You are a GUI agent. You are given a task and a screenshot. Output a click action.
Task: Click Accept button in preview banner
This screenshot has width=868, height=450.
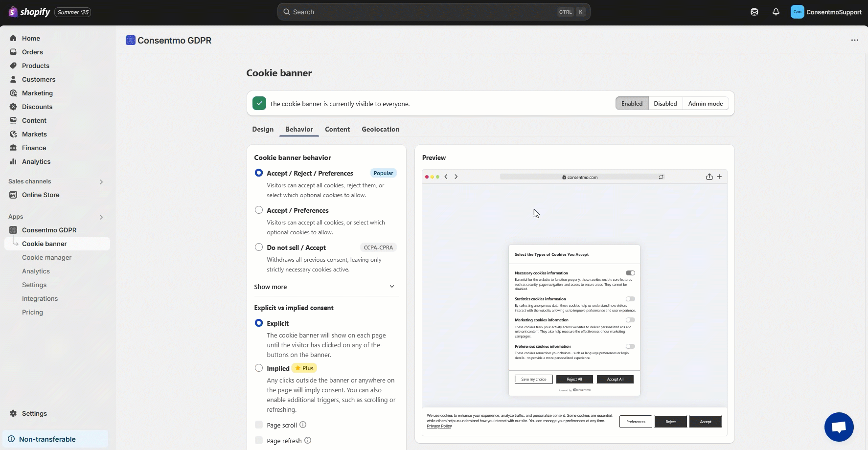pyautogui.click(x=706, y=422)
